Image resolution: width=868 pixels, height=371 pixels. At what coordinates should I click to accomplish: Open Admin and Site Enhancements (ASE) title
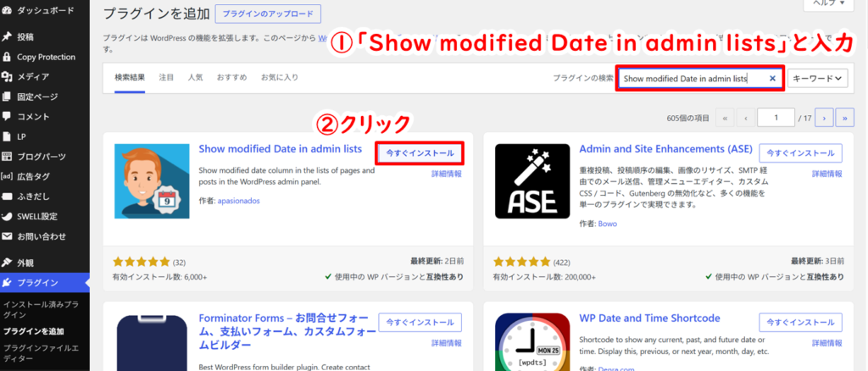(x=666, y=149)
